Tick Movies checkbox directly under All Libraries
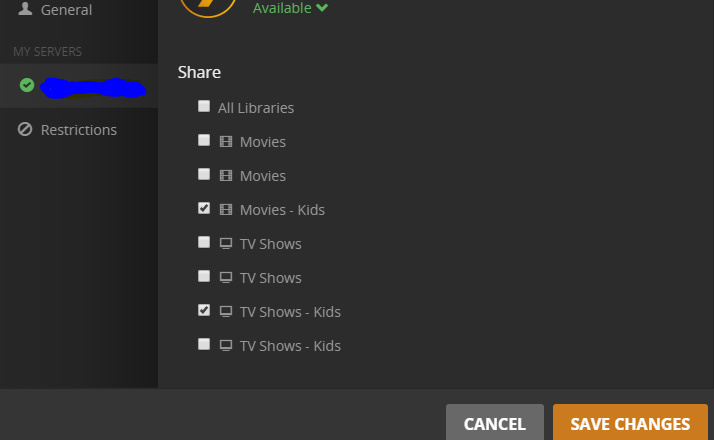 (204, 140)
